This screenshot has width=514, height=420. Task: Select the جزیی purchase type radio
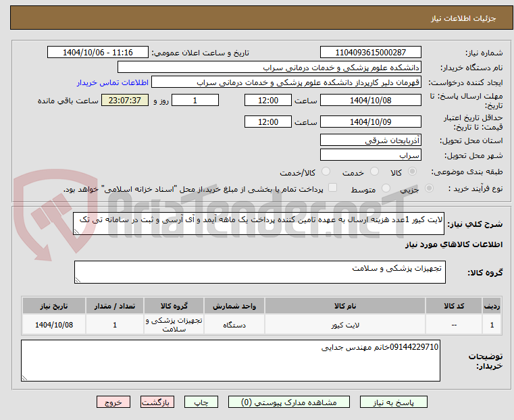click(429, 188)
